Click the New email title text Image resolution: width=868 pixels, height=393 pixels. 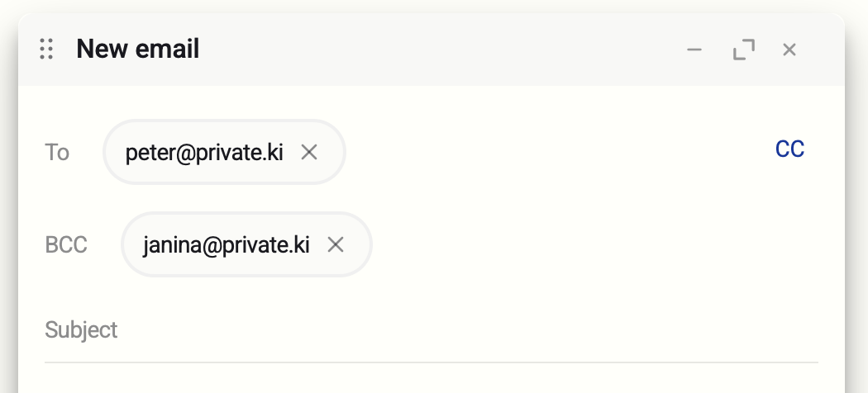(138, 50)
